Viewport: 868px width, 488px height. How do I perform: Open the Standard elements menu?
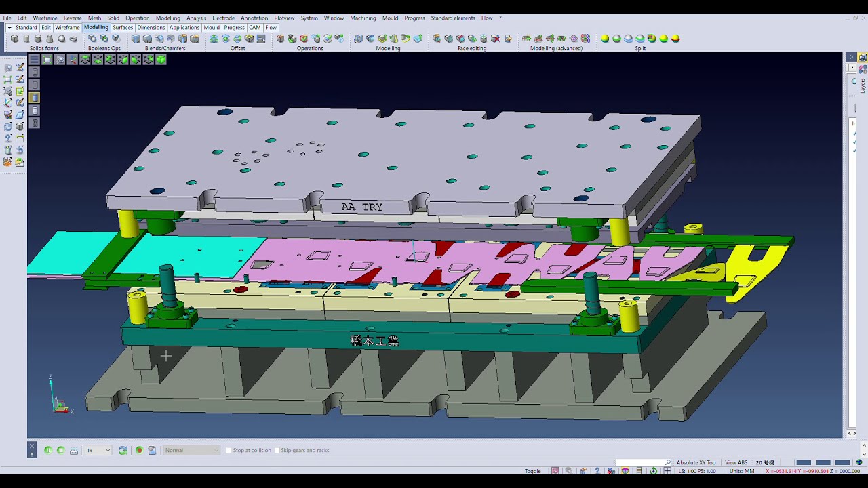(453, 18)
